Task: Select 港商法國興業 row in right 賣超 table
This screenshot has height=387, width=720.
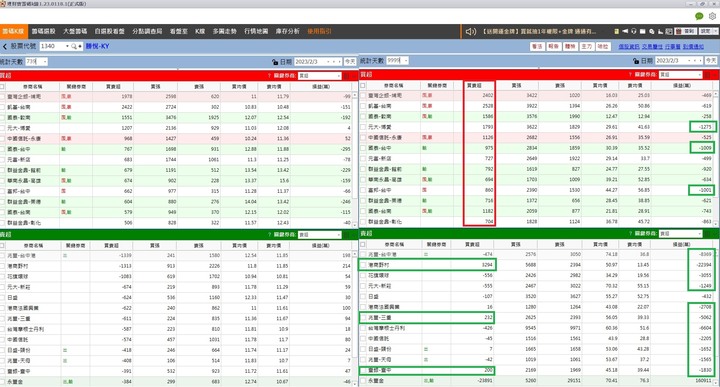Action: click(537, 307)
